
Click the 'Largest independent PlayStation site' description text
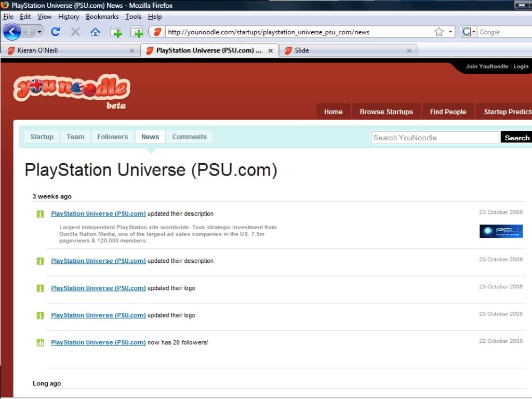(168, 234)
